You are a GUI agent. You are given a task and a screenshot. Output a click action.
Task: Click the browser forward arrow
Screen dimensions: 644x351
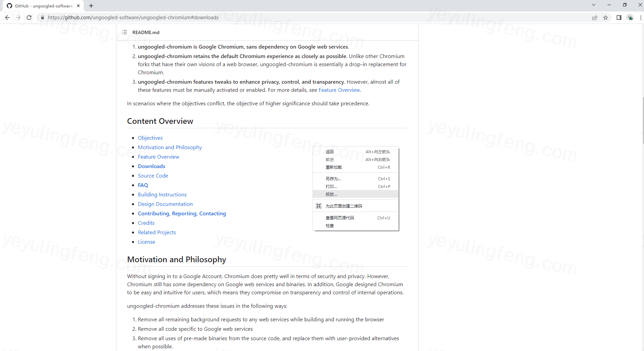point(18,18)
